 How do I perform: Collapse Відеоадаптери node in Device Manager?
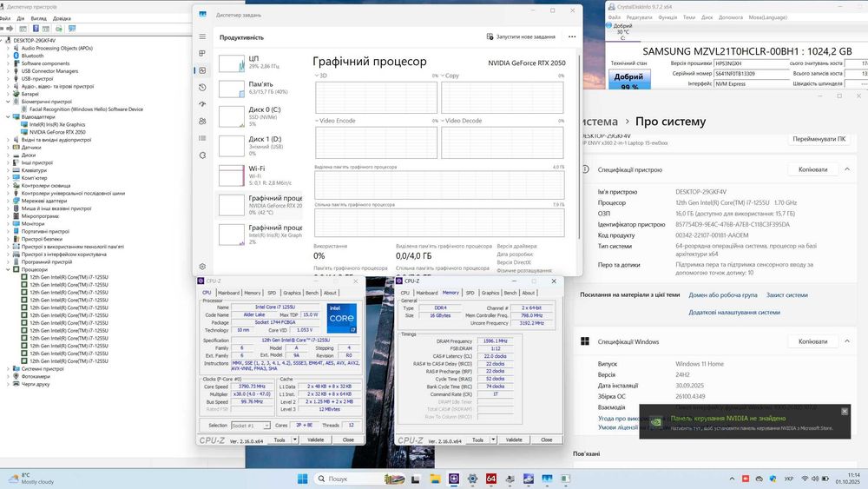click(8, 117)
